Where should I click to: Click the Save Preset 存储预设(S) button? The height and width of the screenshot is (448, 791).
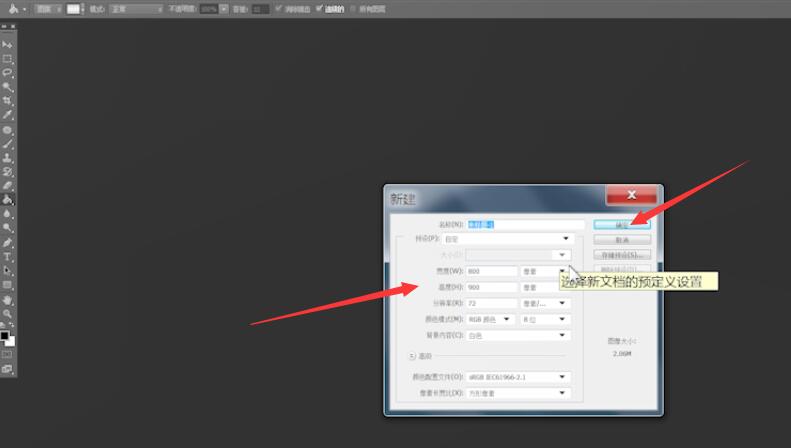tap(622, 255)
